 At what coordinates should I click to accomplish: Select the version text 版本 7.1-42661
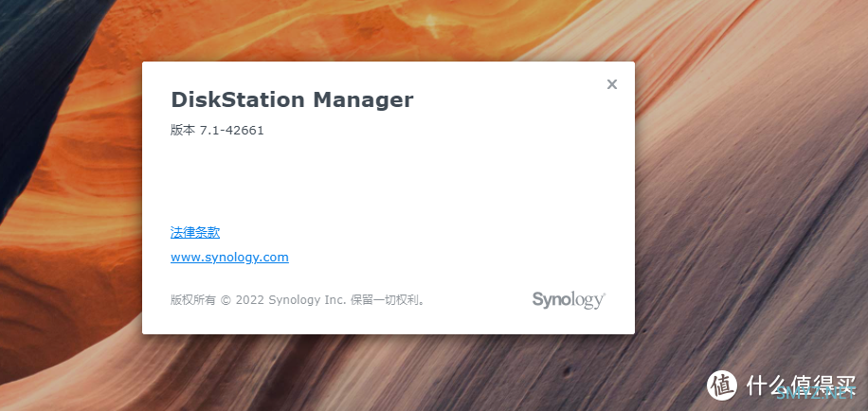[x=217, y=131]
